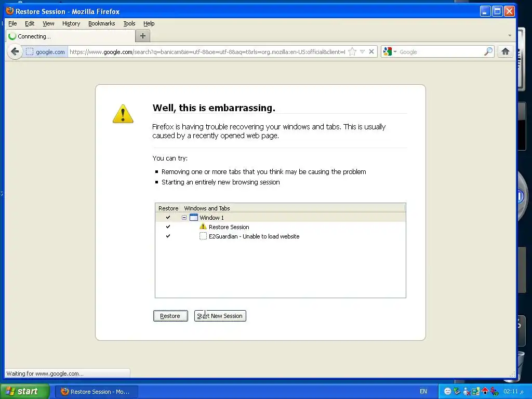Image resolution: width=532 pixels, height=399 pixels.
Task: Click the URL address field
Action: pos(207,51)
